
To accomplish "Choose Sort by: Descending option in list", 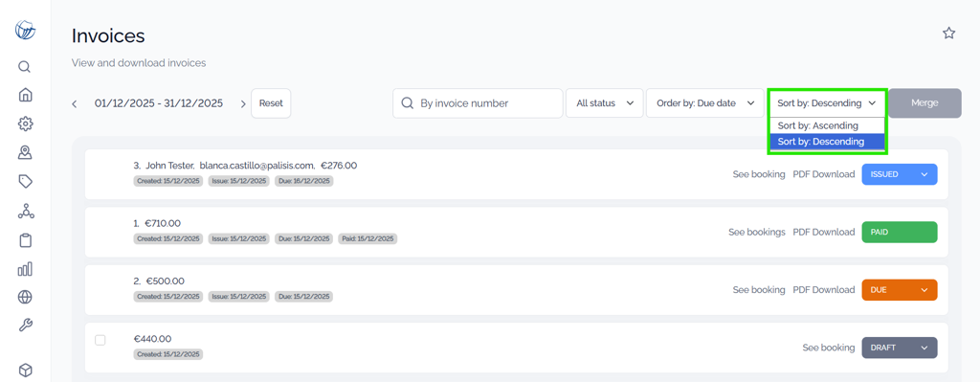I will pyautogui.click(x=827, y=142).
